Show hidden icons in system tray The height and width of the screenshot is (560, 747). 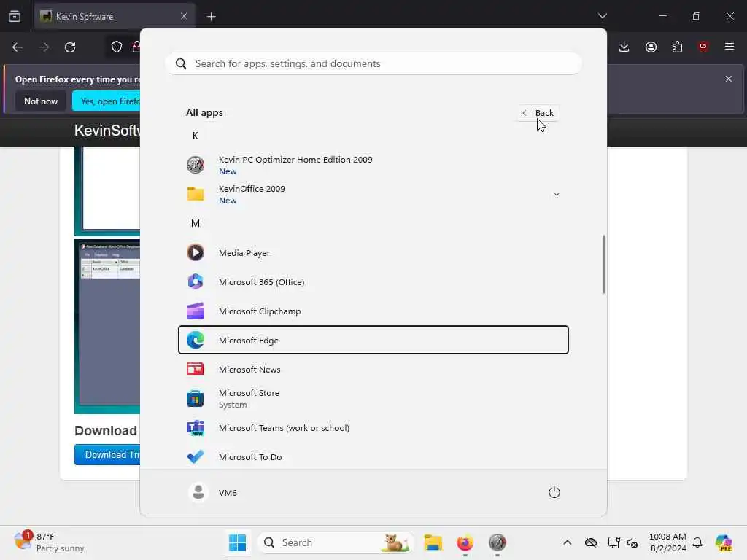pyautogui.click(x=568, y=542)
